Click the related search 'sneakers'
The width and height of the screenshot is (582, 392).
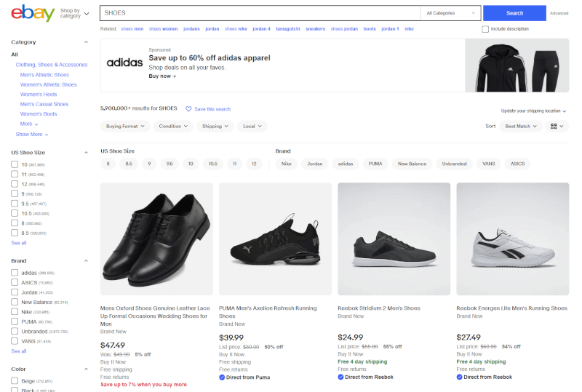click(315, 29)
